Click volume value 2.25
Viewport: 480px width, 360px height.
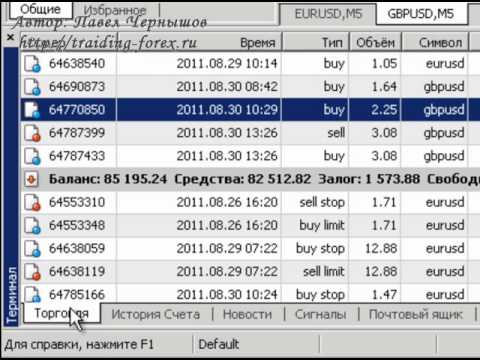384,110
